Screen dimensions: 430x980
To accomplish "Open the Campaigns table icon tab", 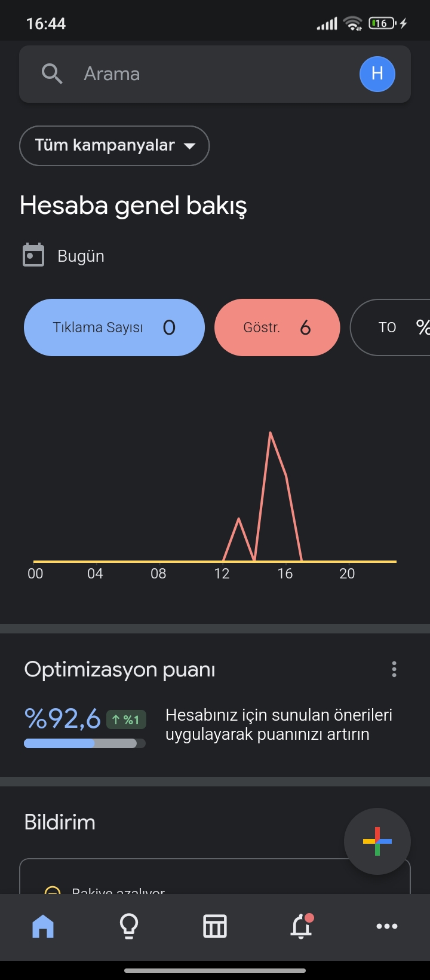I will (x=215, y=926).
